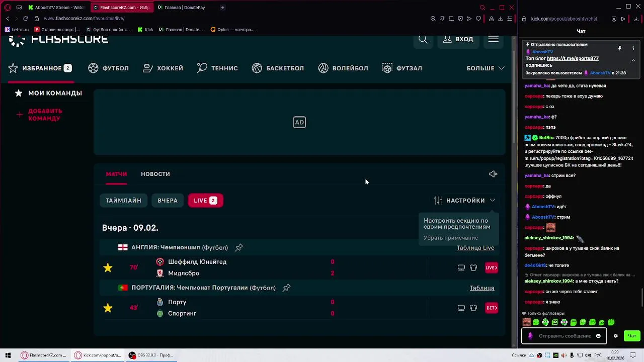This screenshot has height=362, width=644.
Task: Click the browser back arrow
Action: pyautogui.click(x=8, y=19)
